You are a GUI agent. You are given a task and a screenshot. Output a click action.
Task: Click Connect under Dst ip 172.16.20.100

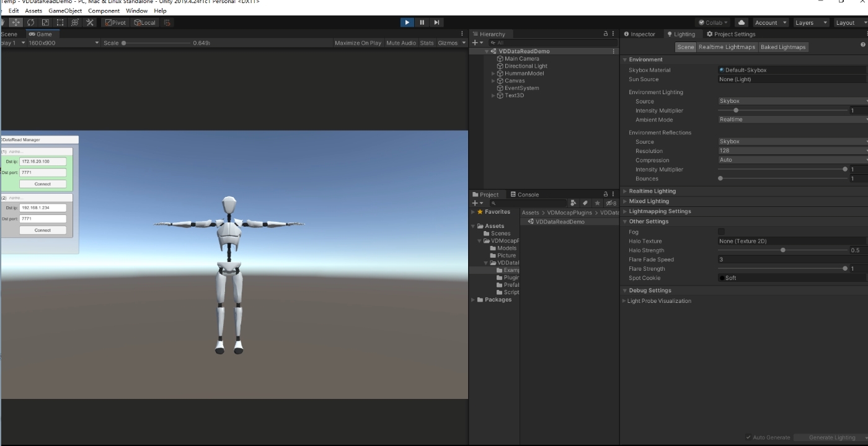[43, 184]
